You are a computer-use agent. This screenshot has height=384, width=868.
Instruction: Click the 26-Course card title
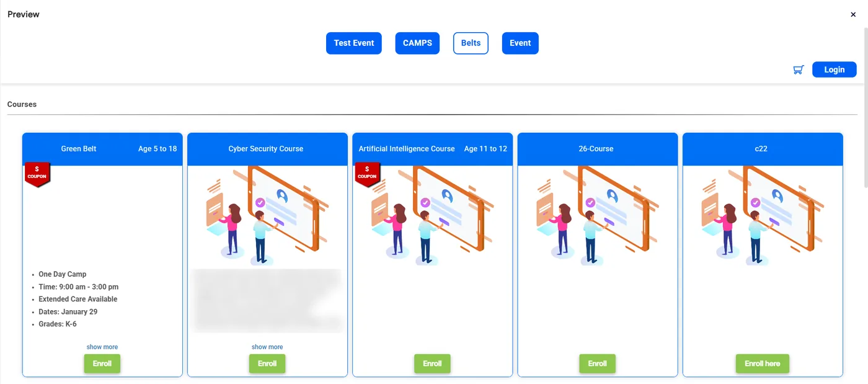point(596,149)
